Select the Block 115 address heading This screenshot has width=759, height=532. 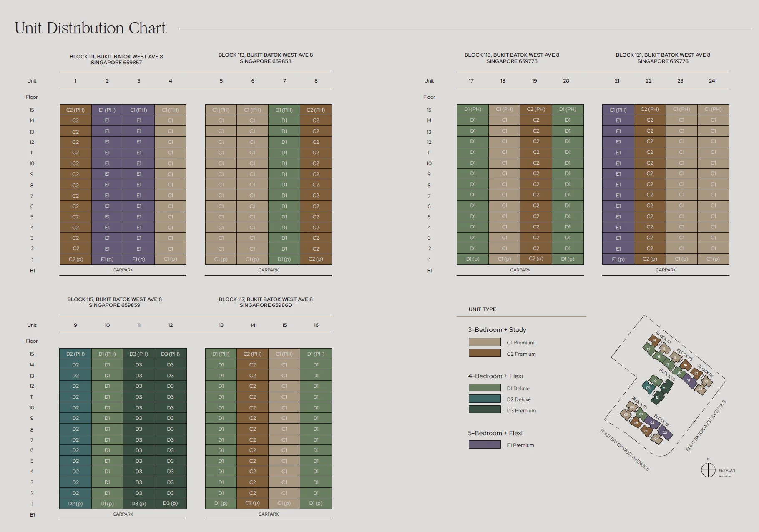coord(114,302)
